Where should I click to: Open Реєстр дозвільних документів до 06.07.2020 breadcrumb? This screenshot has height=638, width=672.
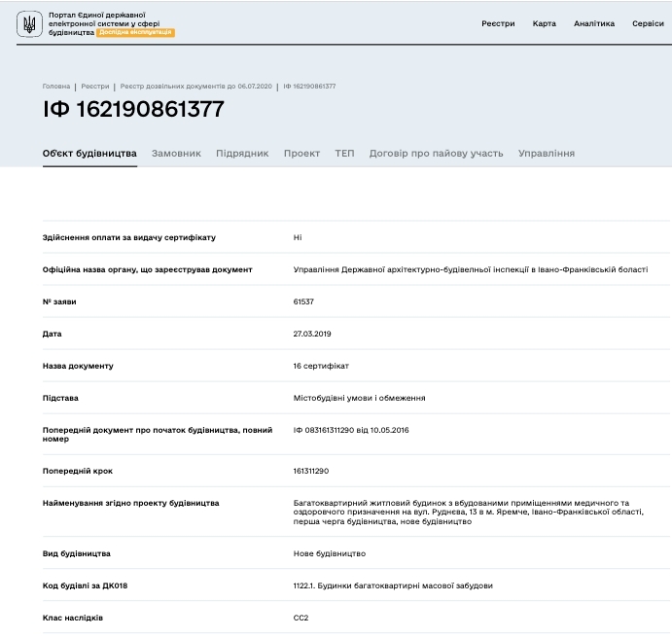[x=195, y=87]
